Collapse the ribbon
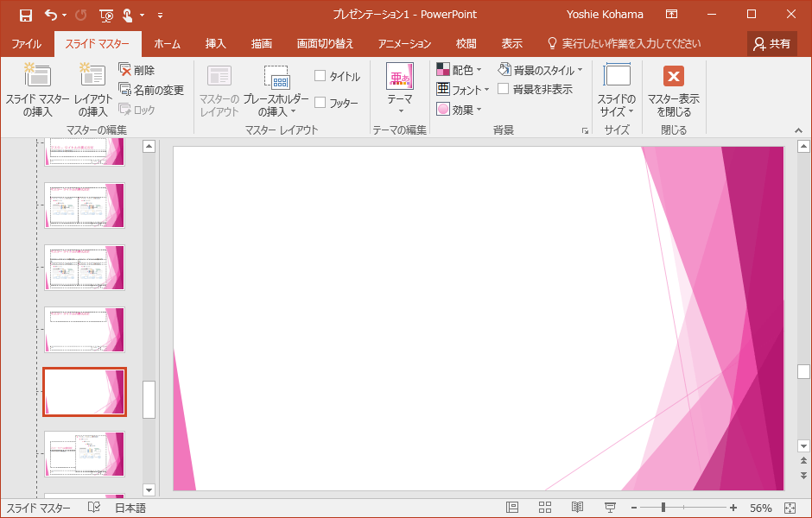 pos(798,130)
